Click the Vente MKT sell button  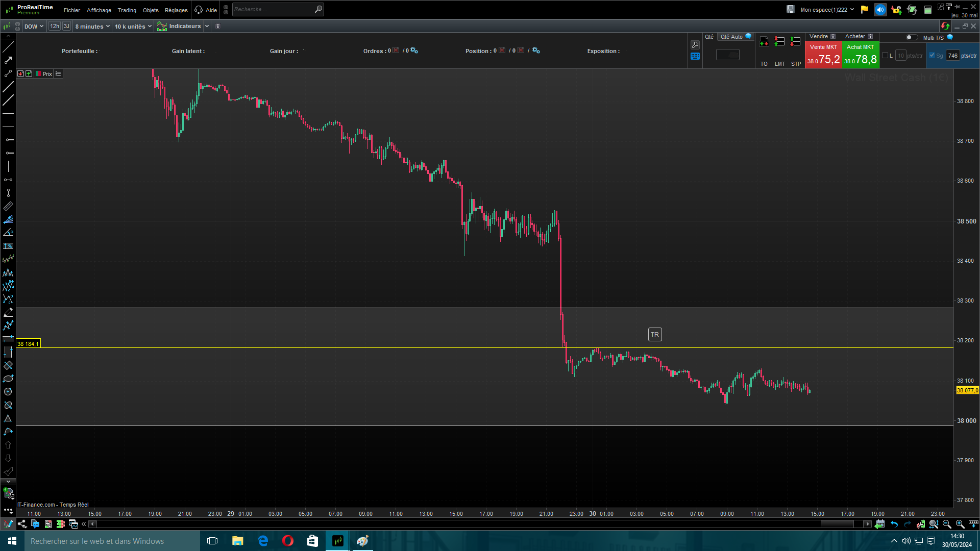click(x=823, y=55)
